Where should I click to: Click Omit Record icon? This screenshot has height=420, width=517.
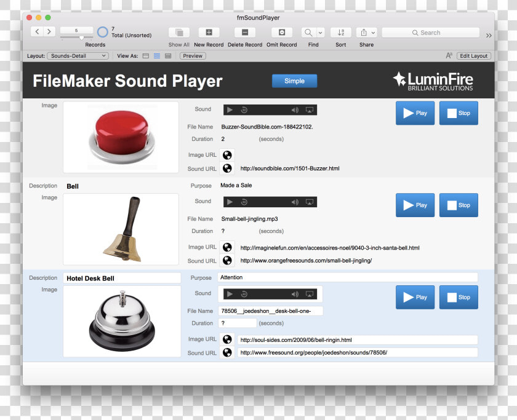282,32
